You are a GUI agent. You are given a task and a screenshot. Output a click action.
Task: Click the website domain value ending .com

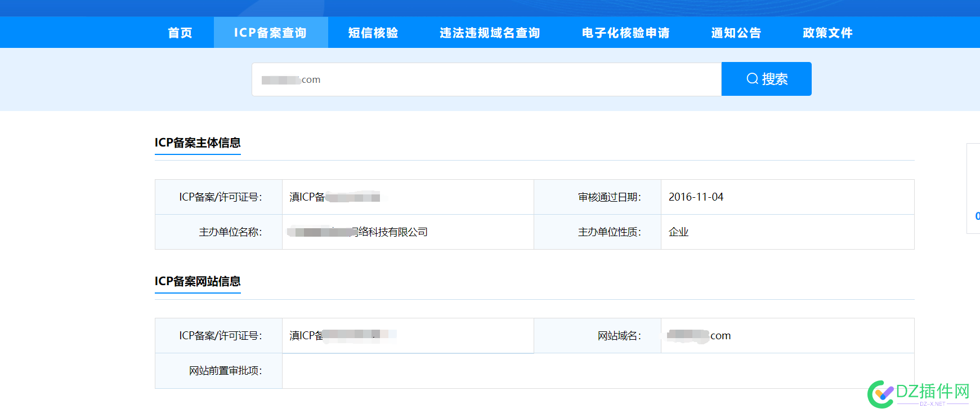(x=699, y=335)
